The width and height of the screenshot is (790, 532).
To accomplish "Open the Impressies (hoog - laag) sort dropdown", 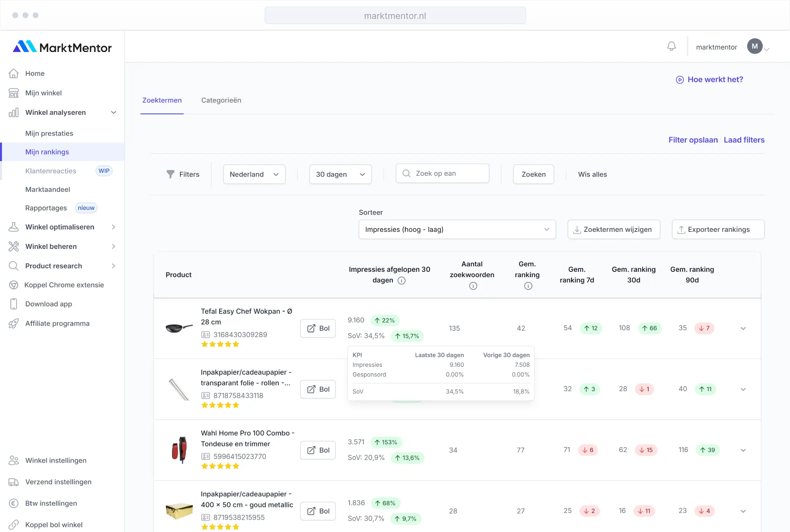I will 457,229.
